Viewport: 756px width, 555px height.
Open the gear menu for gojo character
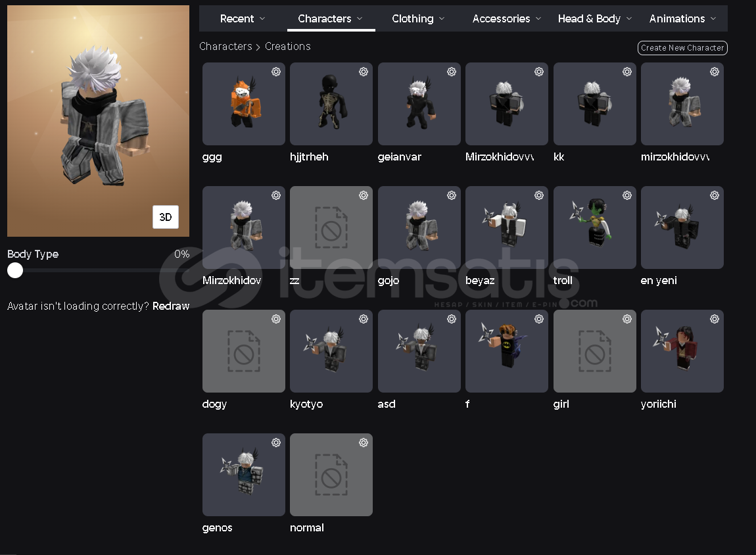tap(451, 195)
